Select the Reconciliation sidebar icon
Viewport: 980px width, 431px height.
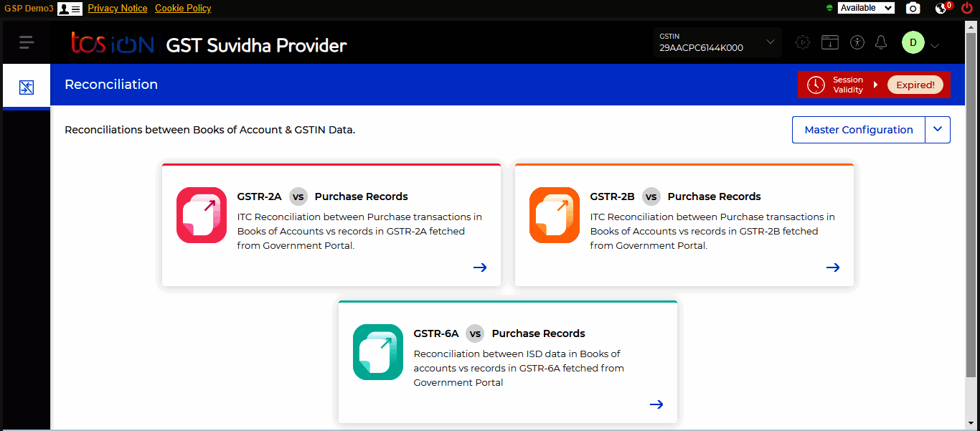tap(27, 86)
